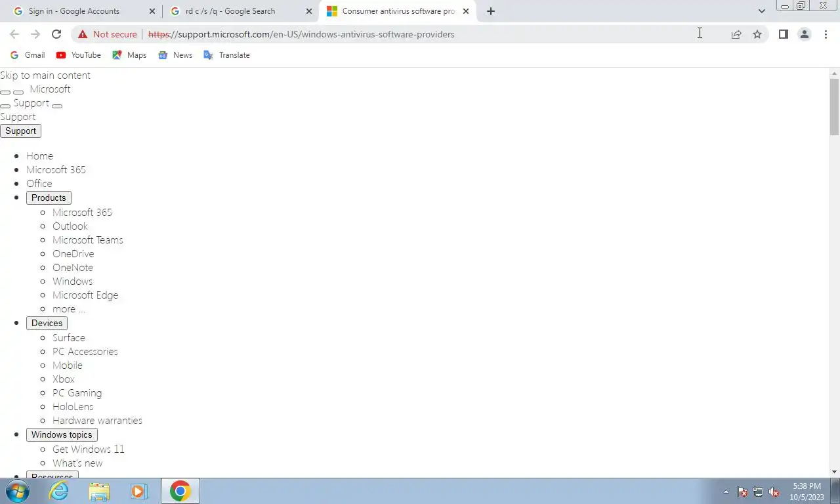
Task: Expand the Windows topics menu button
Action: click(x=62, y=434)
